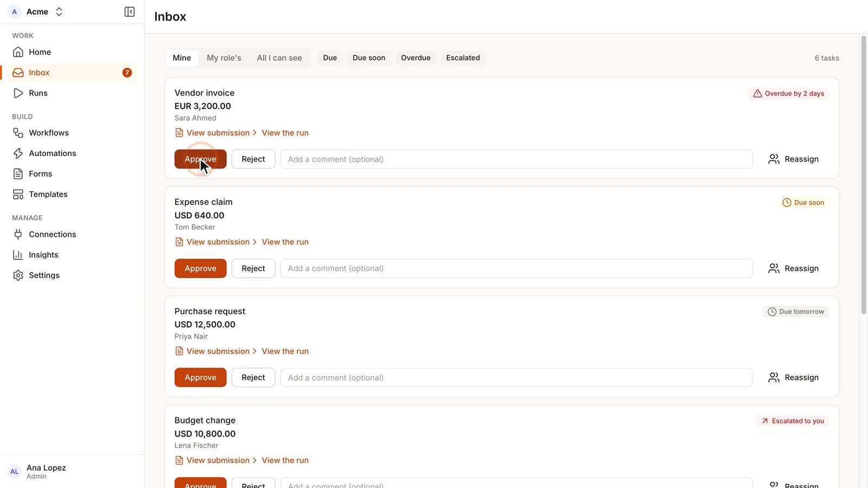The image size is (868, 488).
Task: Reassign the Expense claim task
Action: pyautogui.click(x=793, y=268)
